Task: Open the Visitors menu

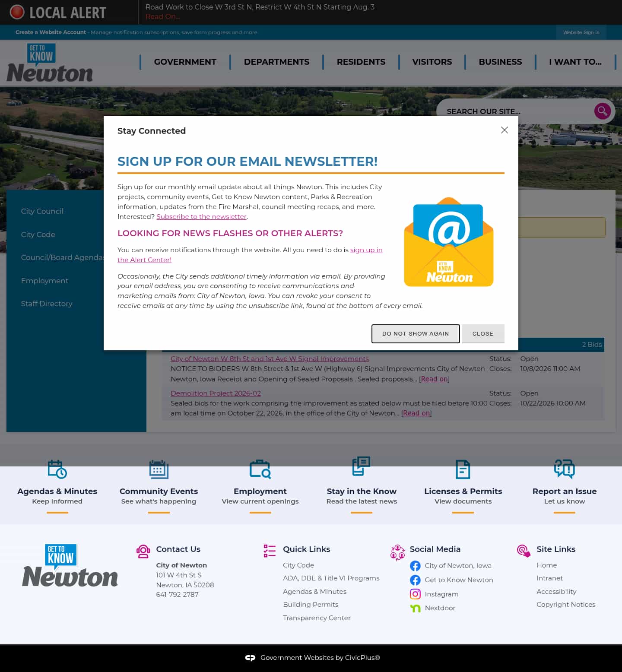Action: tap(432, 62)
